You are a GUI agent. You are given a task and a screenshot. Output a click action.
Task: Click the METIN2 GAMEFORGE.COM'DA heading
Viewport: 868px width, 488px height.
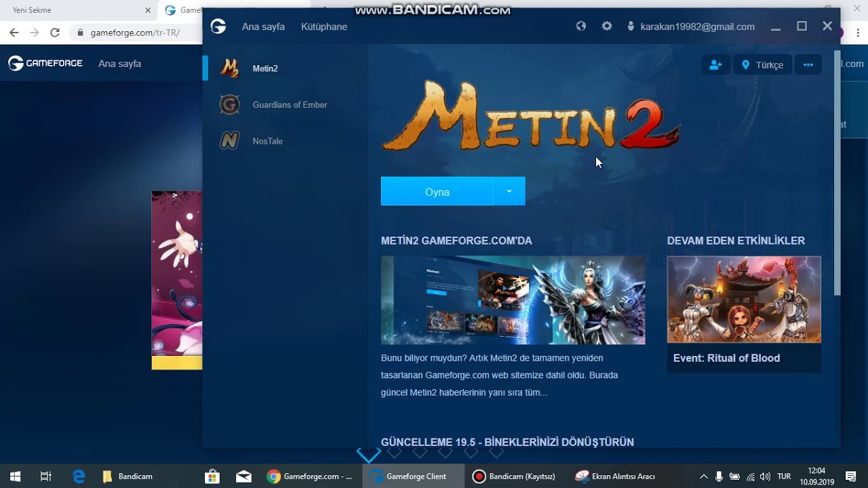(456, 241)
